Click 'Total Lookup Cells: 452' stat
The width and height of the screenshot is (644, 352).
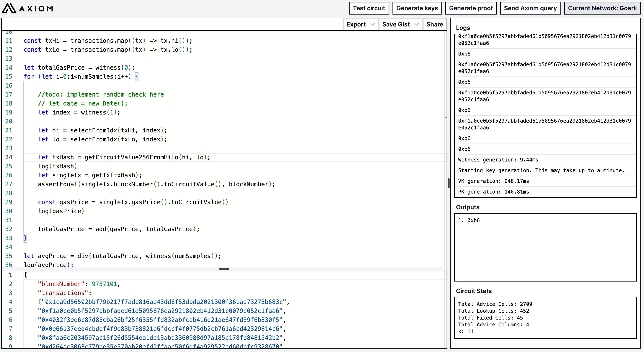tap(494, 311)
